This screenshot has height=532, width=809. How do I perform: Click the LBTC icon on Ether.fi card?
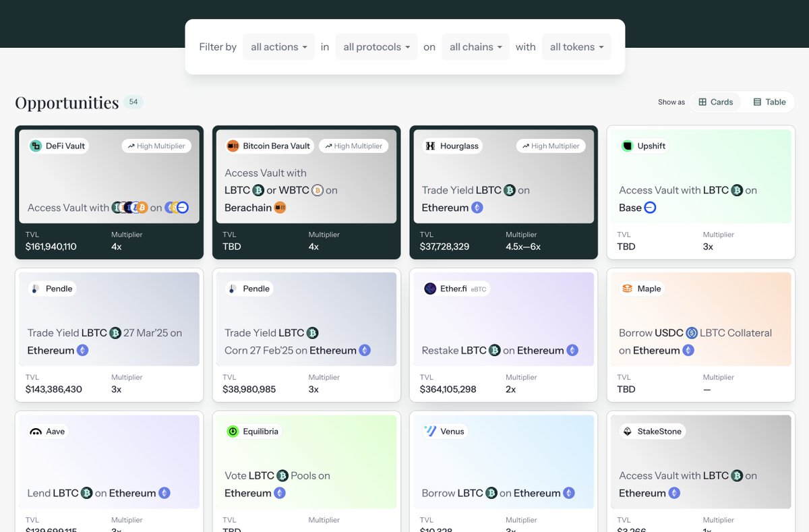click(495, 350)
